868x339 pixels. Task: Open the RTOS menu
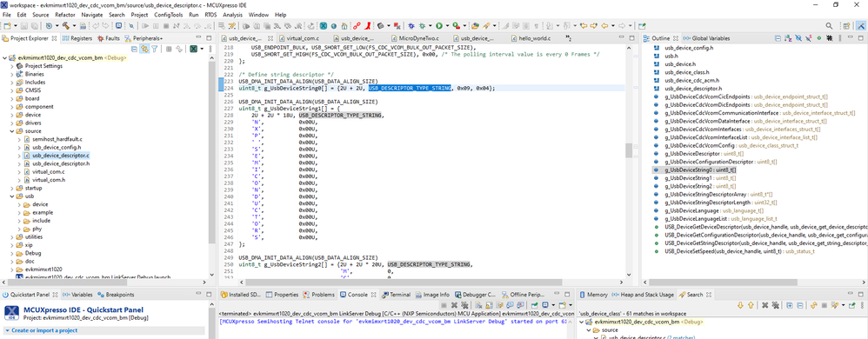point(210,15)
